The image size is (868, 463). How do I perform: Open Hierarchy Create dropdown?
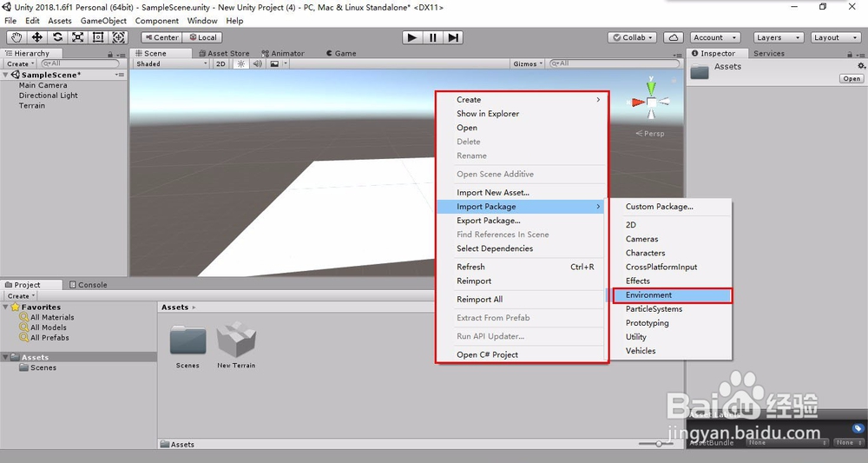[x=21, y=63]
